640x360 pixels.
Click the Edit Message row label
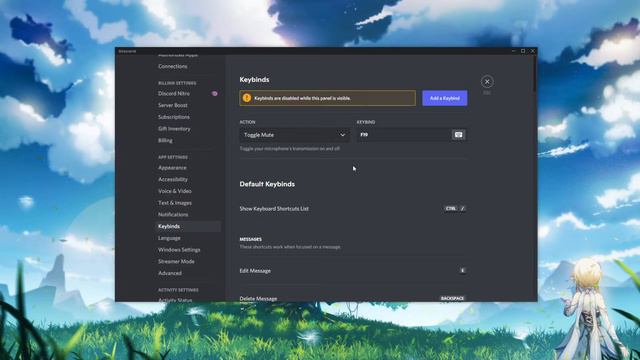(255, 271)
